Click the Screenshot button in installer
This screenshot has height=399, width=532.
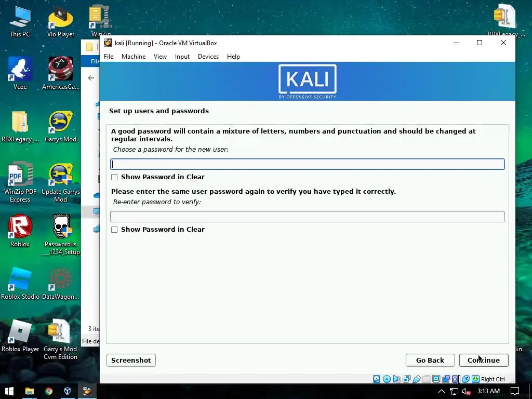pyautogui.click(x=131, y=361)
